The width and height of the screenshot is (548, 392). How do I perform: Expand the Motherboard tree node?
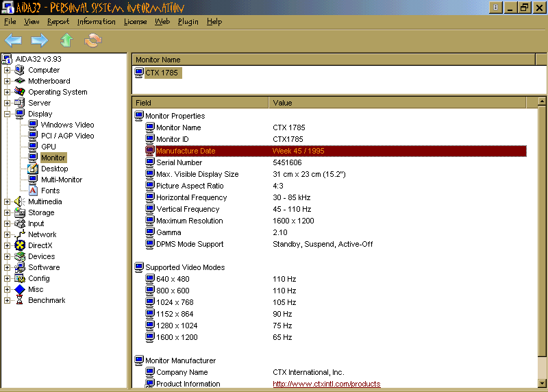(x=7, y=81)
